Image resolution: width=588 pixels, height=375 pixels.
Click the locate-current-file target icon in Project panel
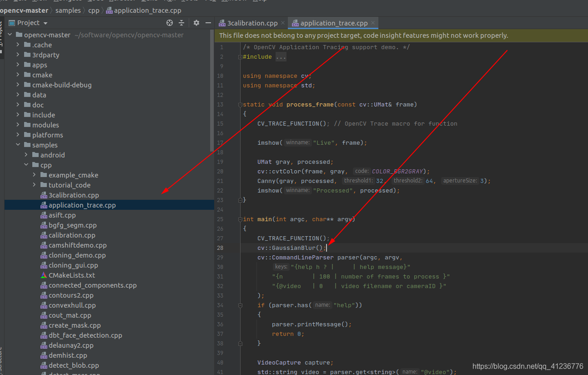(x=170, y=23)
